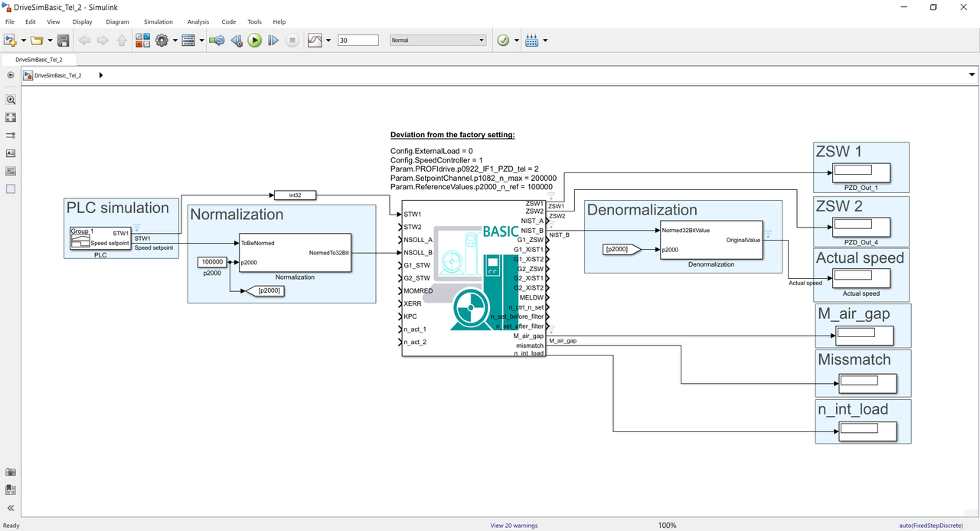Image resolution: width=980 pixels, height=531 pixels.
Task: Open the Model Explorer icon
Action: 188,41
